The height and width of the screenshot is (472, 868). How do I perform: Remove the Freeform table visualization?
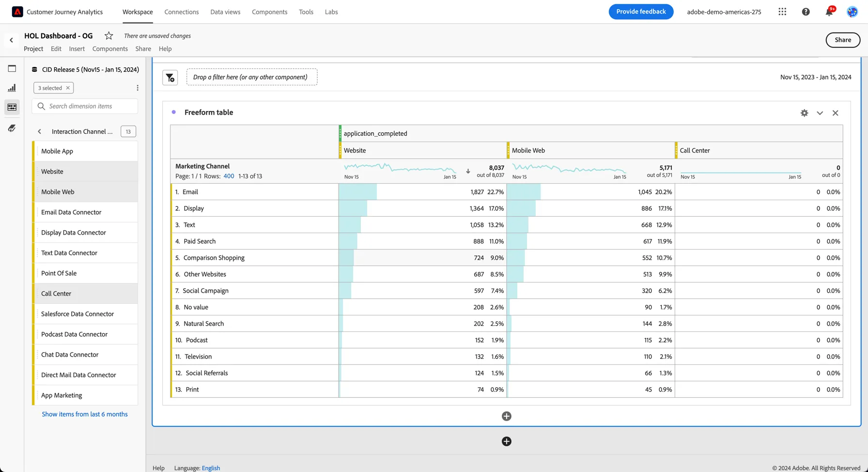click(835, 113)
